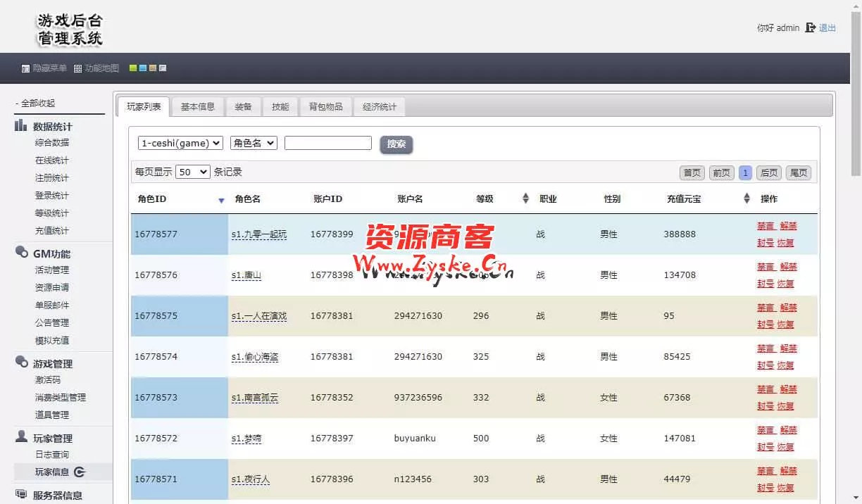Switch to the 基本信息 tab
This screenshot has width=862, height=504.
coord(198,107)
